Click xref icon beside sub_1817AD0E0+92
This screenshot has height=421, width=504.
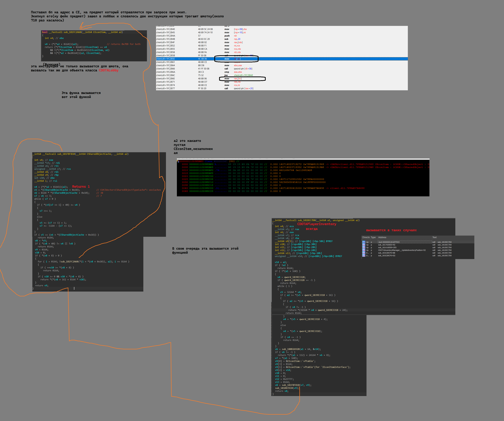point(364,245)
